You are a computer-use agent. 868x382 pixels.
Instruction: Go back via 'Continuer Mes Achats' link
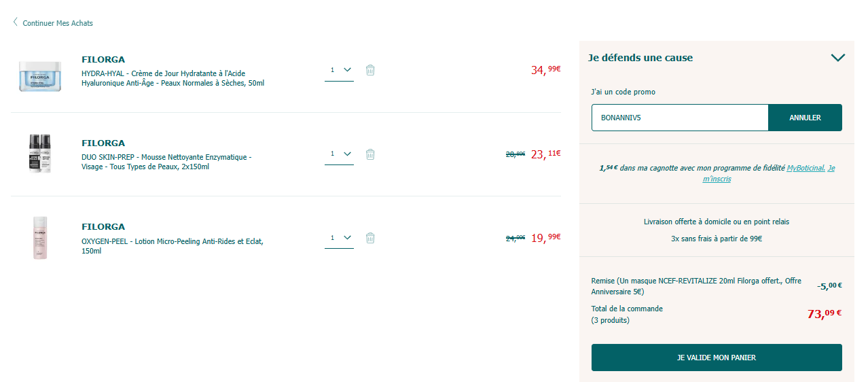tap(58, 23)
